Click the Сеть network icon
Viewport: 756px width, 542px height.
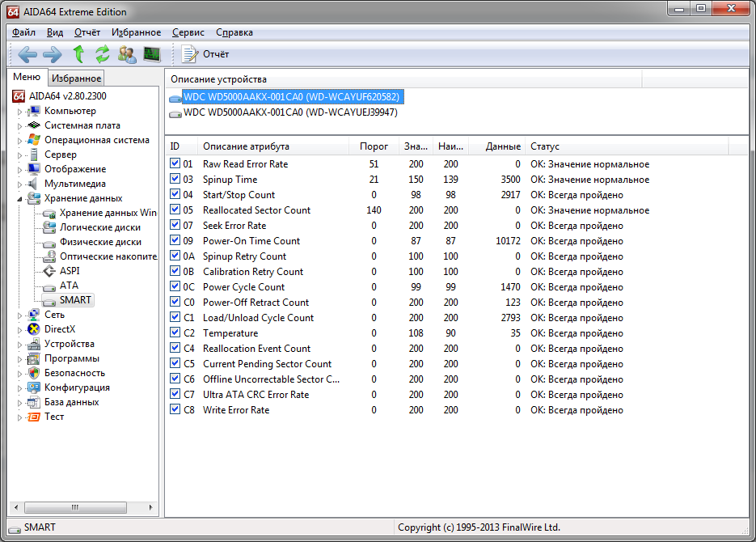point(33,315)
